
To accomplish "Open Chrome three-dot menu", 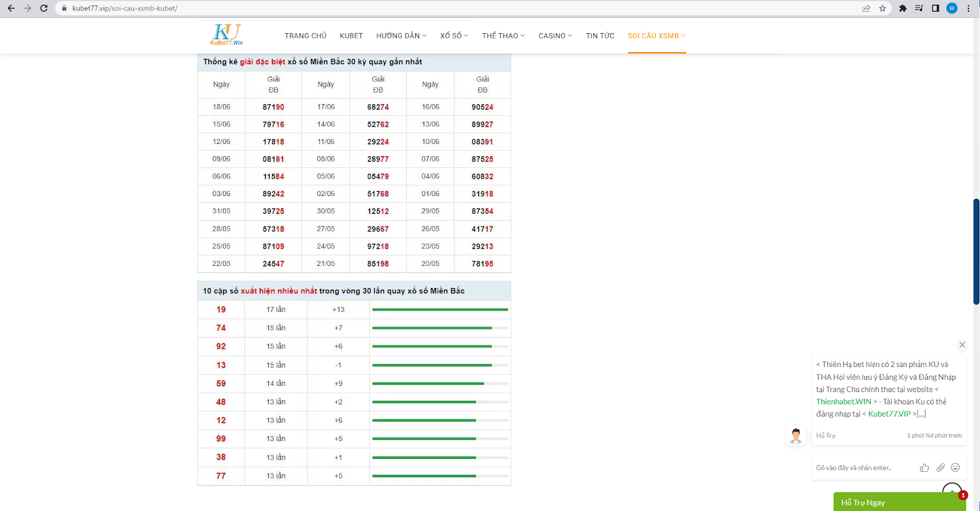I will click(x=968, y=9).
